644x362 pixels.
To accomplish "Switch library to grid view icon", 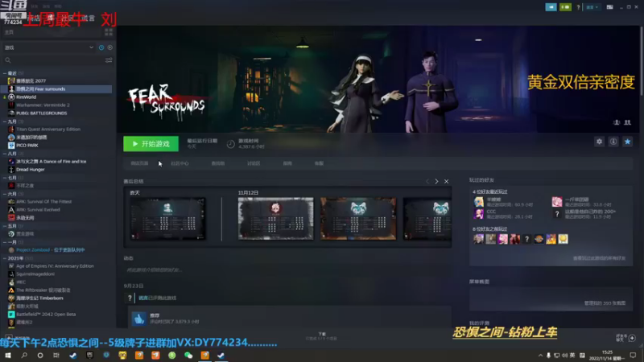I will (109, 32).
